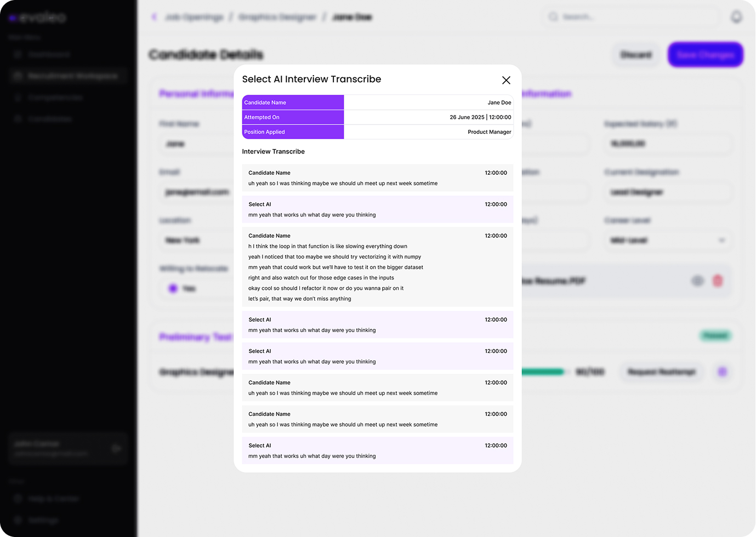Click the back arrow beside Job Openings
This screenshot has height=537, width=756.
(x=155, y=17)
